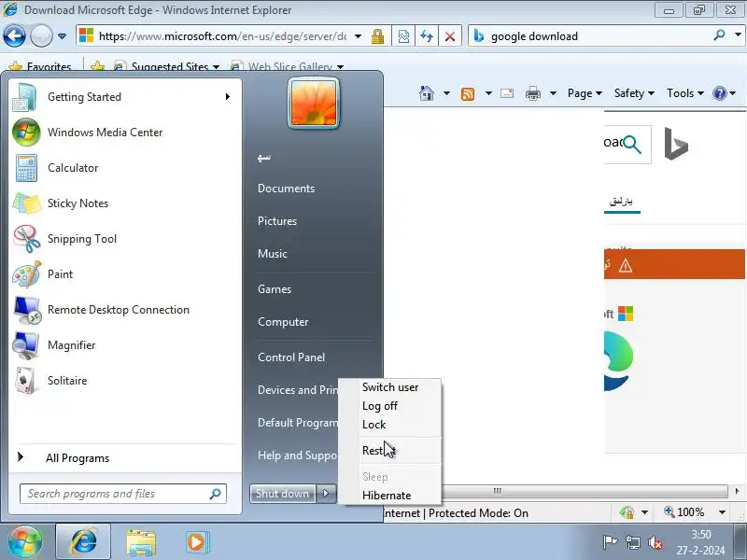Open the recent pages dropdown arrow
Screen dimensions: 747x560
click(62, 36)
